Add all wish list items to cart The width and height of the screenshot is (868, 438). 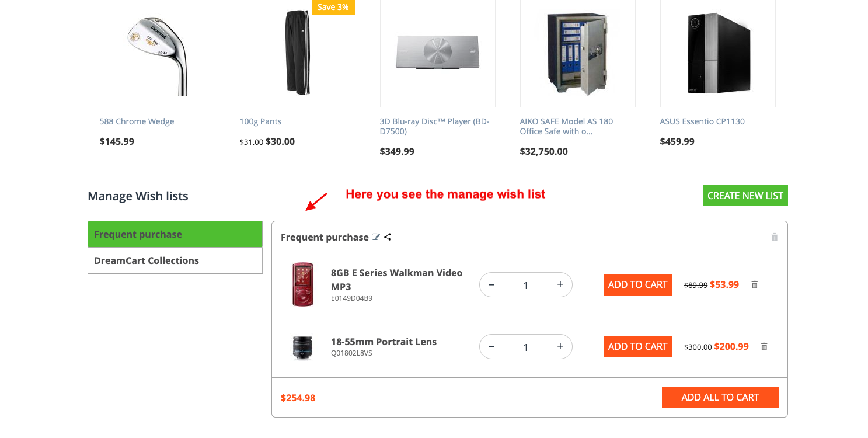coord(720,397)
